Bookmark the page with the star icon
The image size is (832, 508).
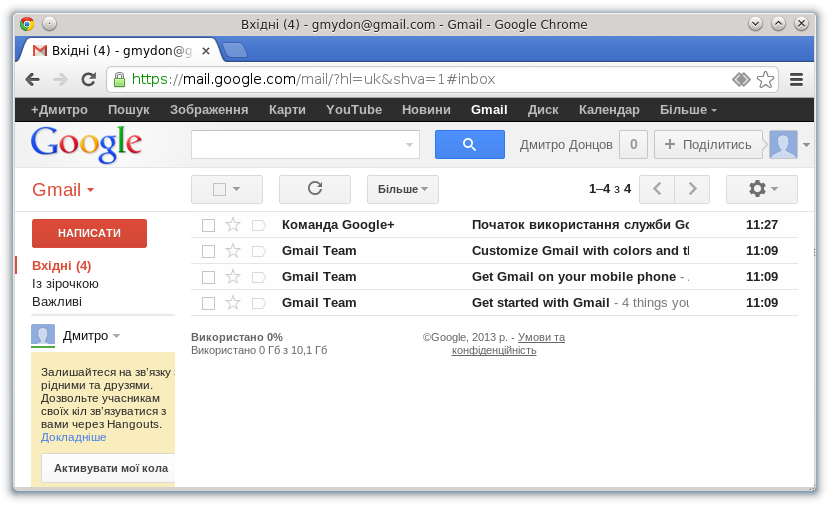click(x=765, y=80)
